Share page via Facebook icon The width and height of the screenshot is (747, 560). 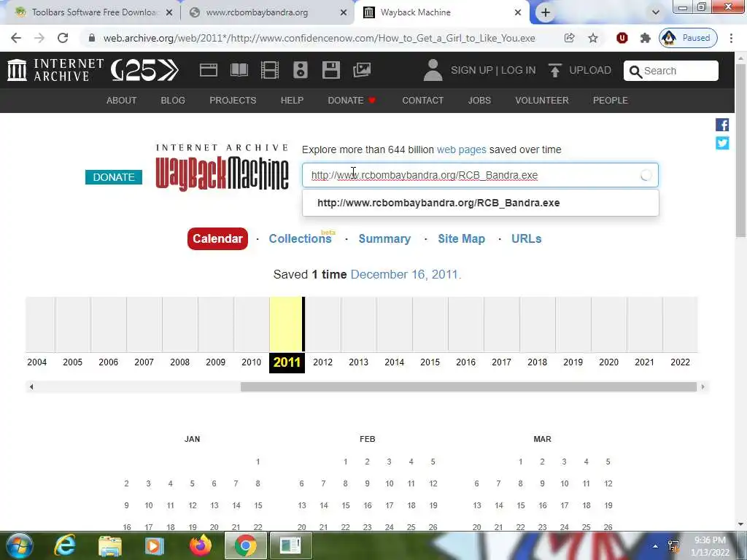(721, 125)
